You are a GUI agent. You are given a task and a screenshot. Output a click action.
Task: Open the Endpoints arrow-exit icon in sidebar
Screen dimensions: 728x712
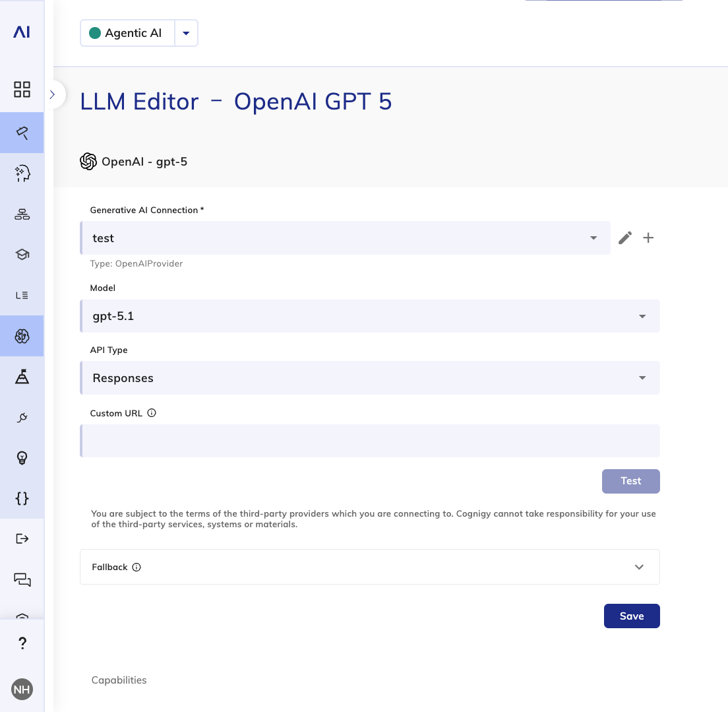[22, 538]
